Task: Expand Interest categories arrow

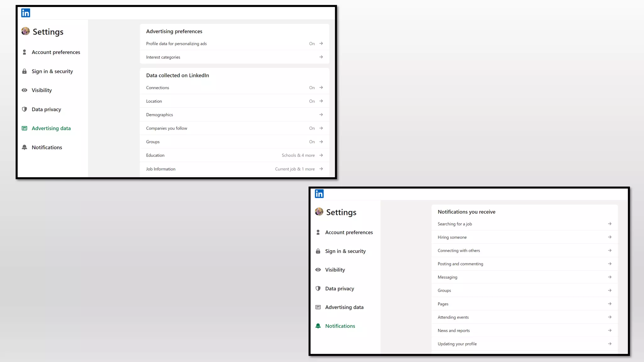Action: (321, 57)
